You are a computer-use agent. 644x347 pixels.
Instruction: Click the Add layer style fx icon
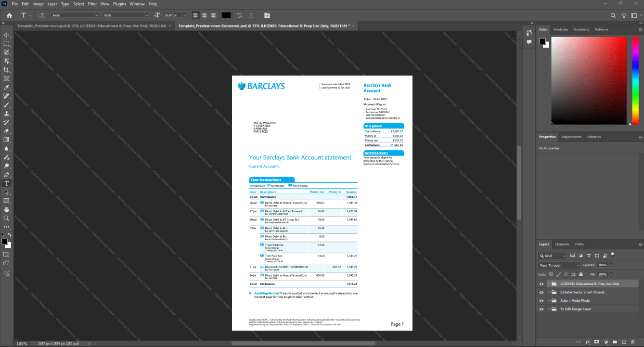tap(588, 342)
